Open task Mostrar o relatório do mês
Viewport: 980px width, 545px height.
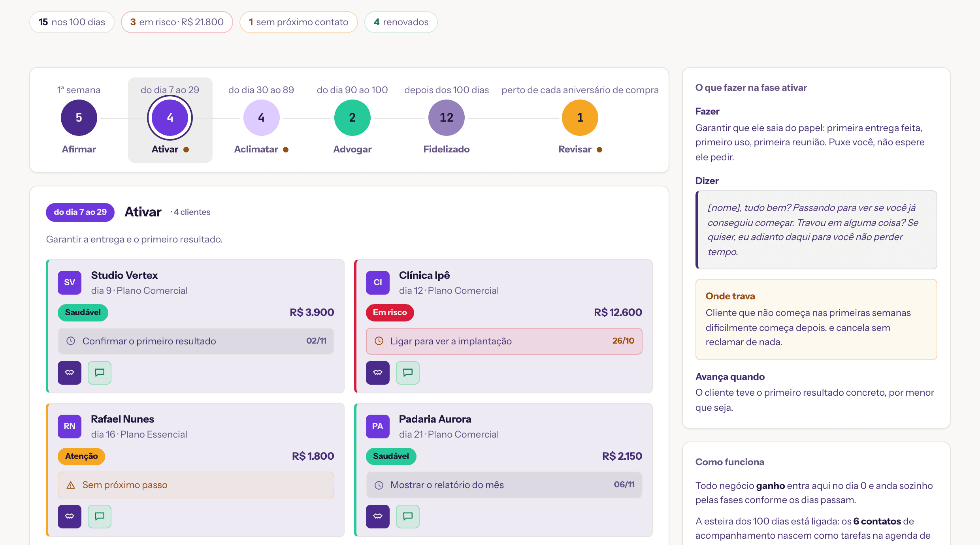(504, 485)
